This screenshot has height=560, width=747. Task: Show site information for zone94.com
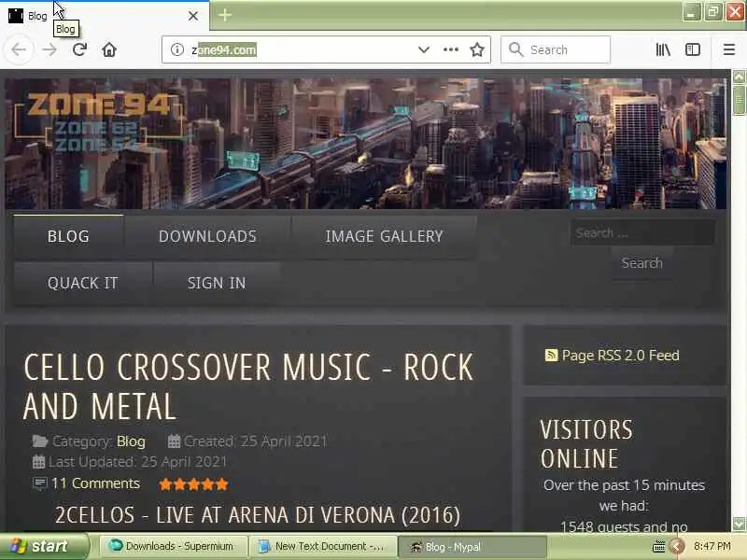click(x=177, y=49)
